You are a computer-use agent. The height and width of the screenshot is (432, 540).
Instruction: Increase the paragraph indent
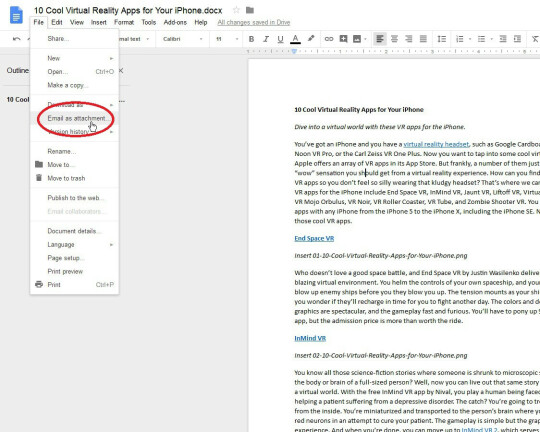517,39
